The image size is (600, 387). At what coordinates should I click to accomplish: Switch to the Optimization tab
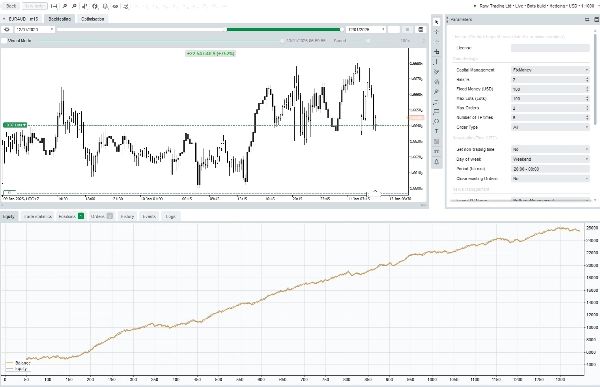[92, 19]
